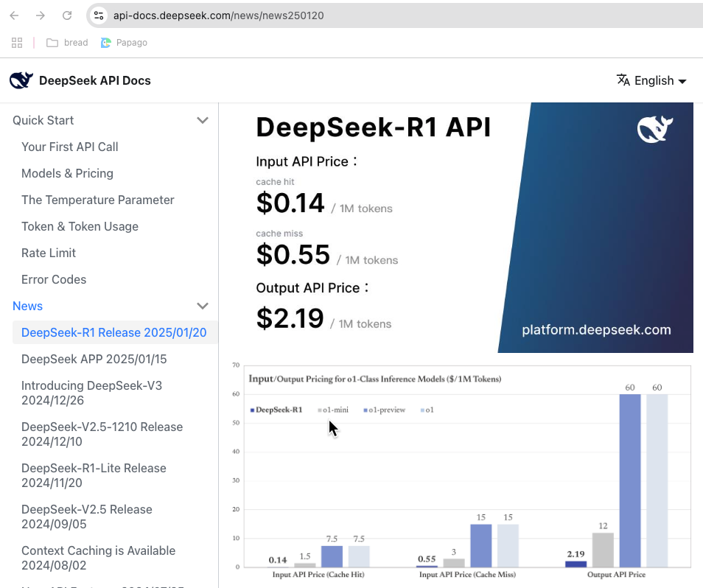
Task: Open the Papago bookmark
Action: coord(125,43)
